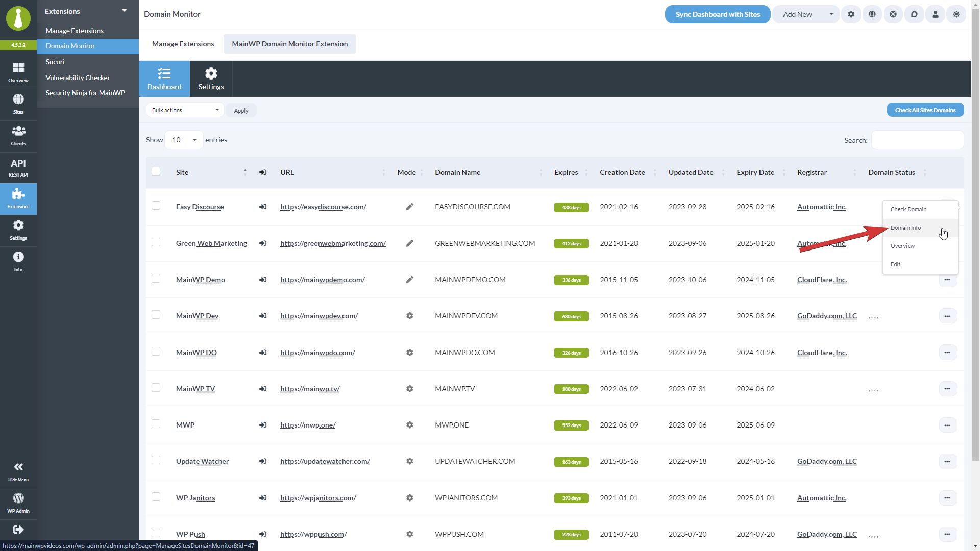Click Sync Dashboard with Sites
Viewport: 980px width, 551px height.
coord(717,14)
